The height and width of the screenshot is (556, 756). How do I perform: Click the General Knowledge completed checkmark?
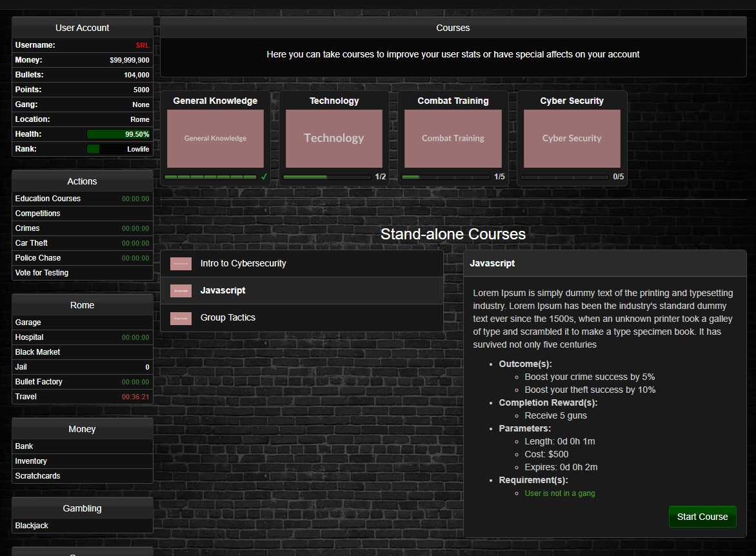pyautogui.click(x=264, y=177)
